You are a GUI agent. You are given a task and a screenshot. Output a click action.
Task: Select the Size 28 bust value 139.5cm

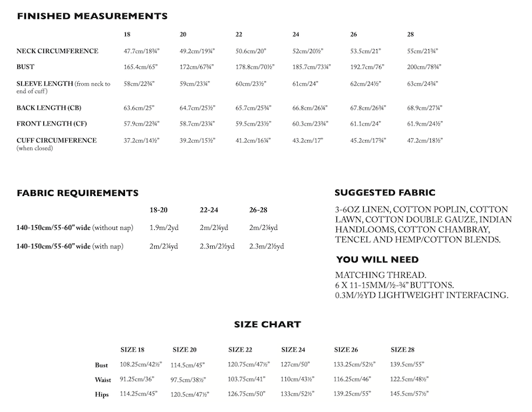coord(408,365)
